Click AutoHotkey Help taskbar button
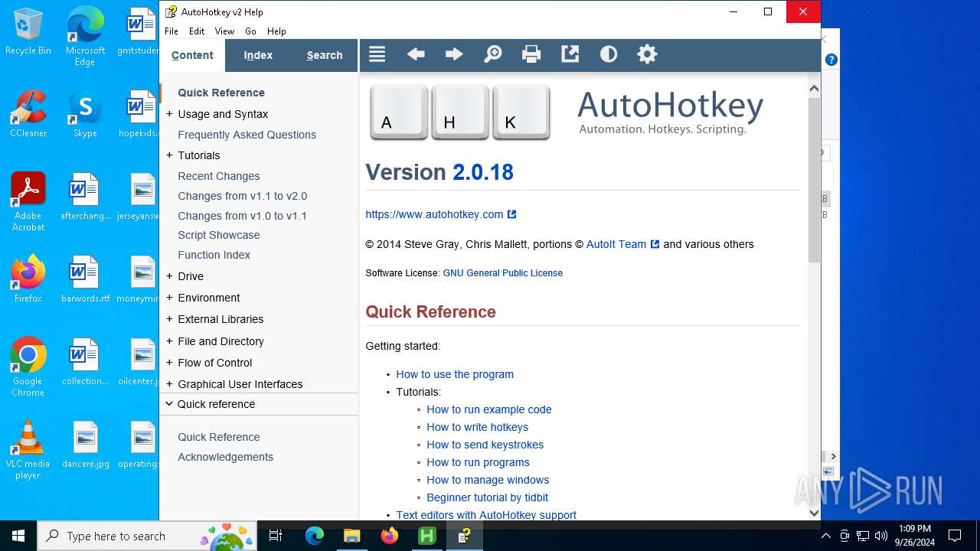The height and width of the screenshot is (551, 980). click(464, 536)
